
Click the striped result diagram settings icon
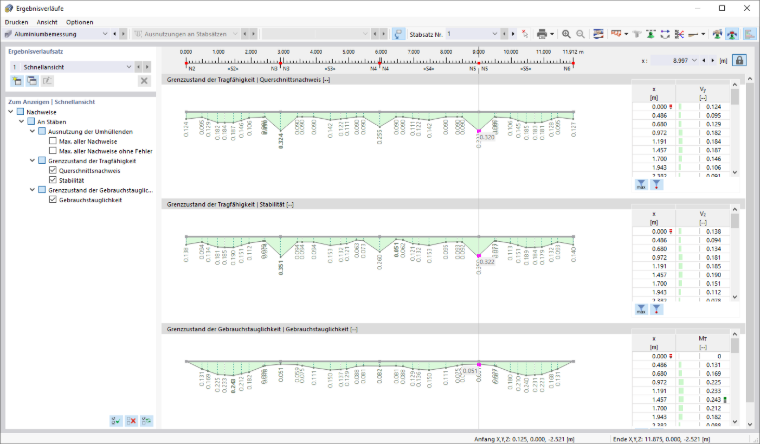599,34
